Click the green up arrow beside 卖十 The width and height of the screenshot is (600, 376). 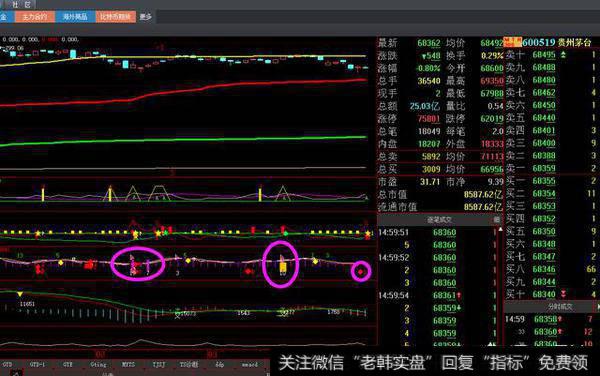pos(564,55)
